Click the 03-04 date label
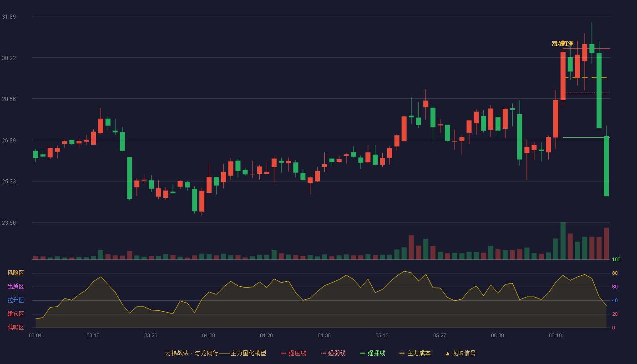Screen dimensions: 637x364 35,335
